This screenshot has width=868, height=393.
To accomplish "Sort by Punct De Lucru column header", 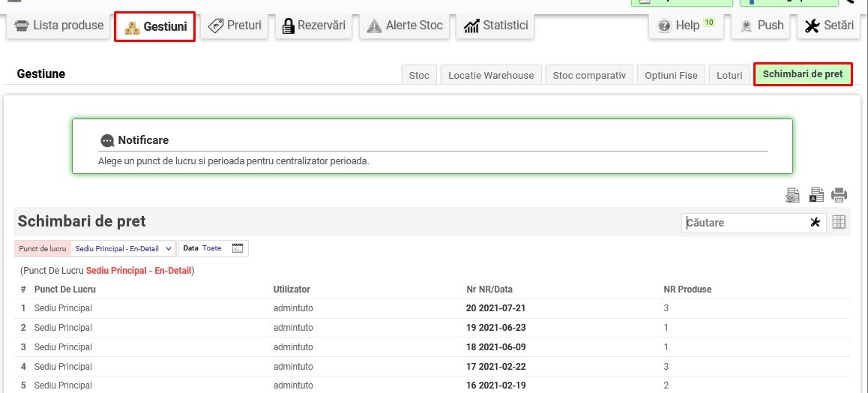I will (x=64, y=289).
